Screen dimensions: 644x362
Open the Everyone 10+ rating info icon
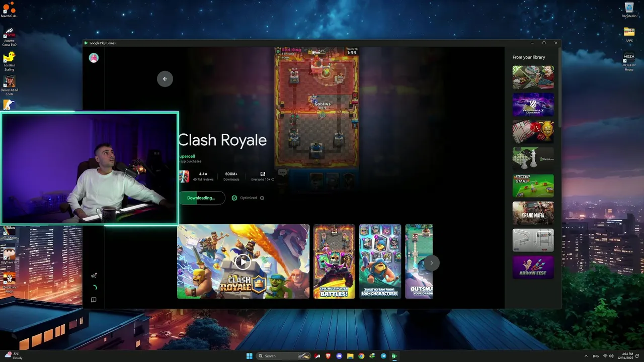click(273, 179)
